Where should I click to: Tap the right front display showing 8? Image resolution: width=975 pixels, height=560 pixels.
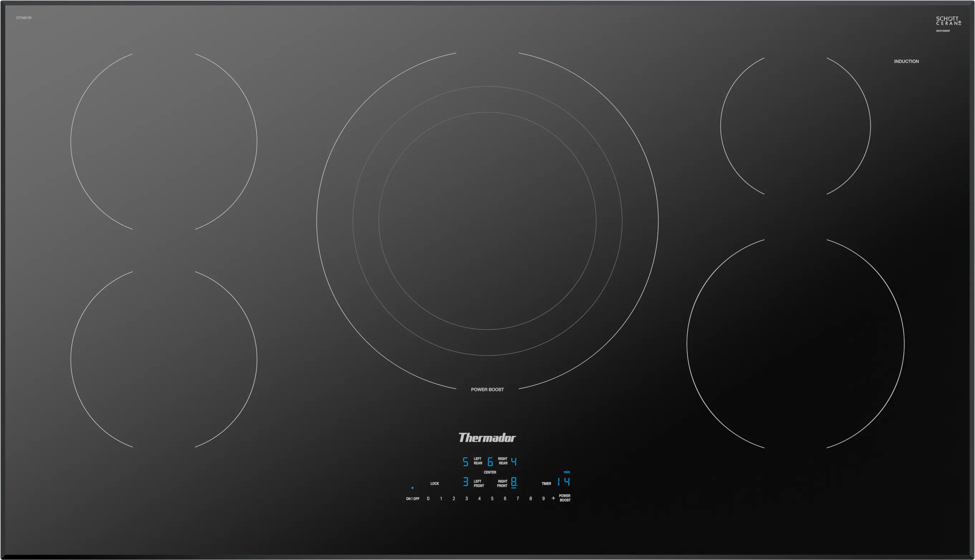(514, 482)
